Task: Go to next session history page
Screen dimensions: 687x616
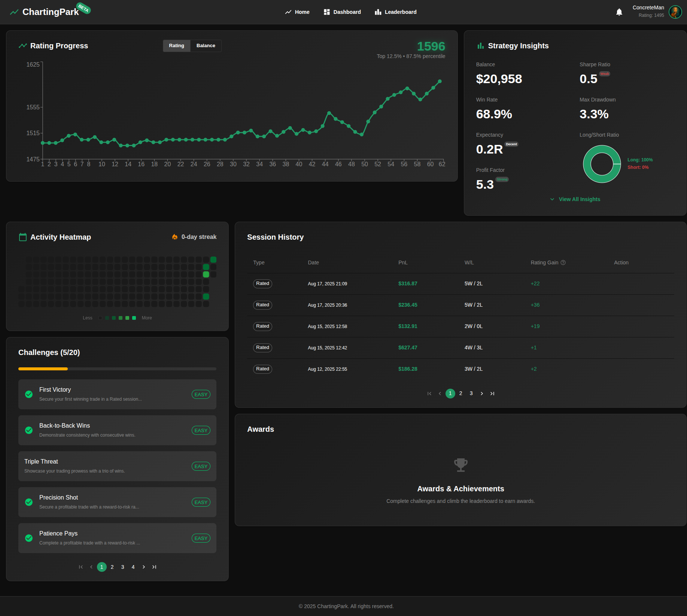Action: pos(482,394)
